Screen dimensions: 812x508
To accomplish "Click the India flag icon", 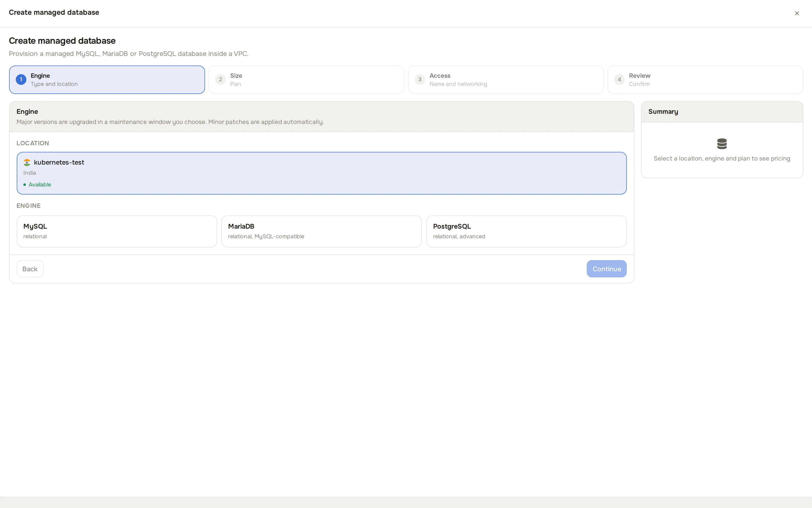I will point(27,163).
